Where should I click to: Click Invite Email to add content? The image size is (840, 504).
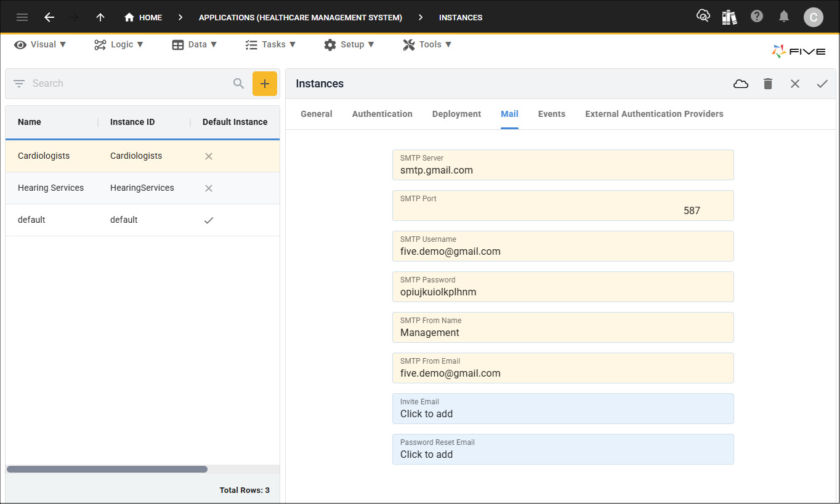click(562, 409)
